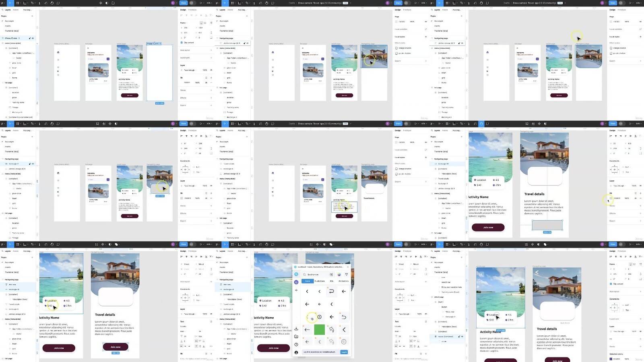Toggle layer visibility eye beside Pass through, blank-frame view
This screenshot has height=362, width=644.
click(x=211, y=70)
